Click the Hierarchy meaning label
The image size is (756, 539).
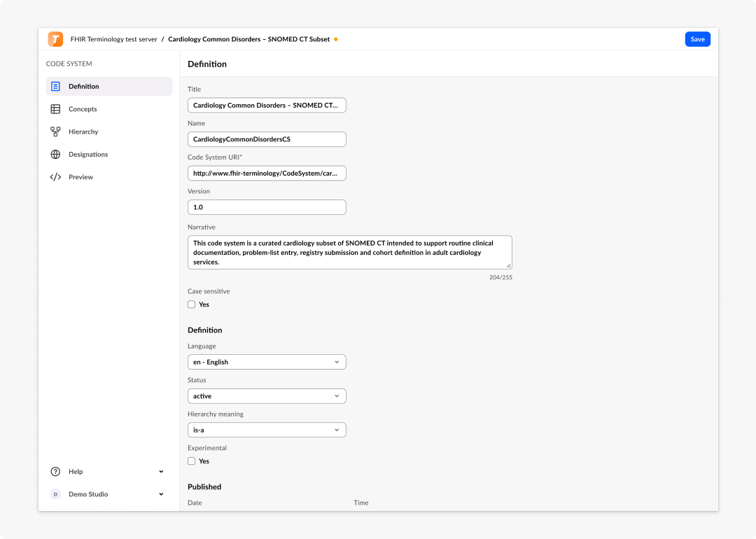pyautogui.click(x=216, y=414)
